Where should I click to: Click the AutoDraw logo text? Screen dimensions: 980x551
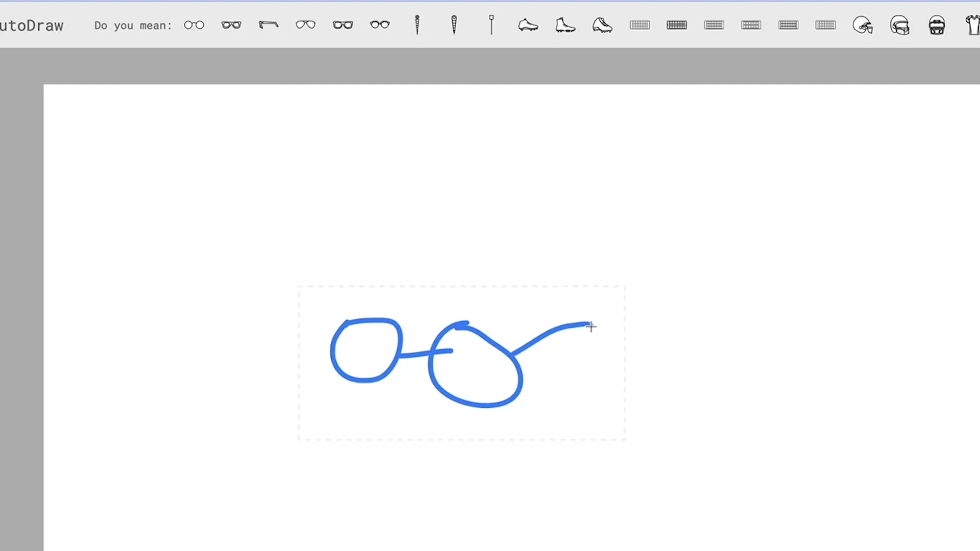[x=32, y=26]
